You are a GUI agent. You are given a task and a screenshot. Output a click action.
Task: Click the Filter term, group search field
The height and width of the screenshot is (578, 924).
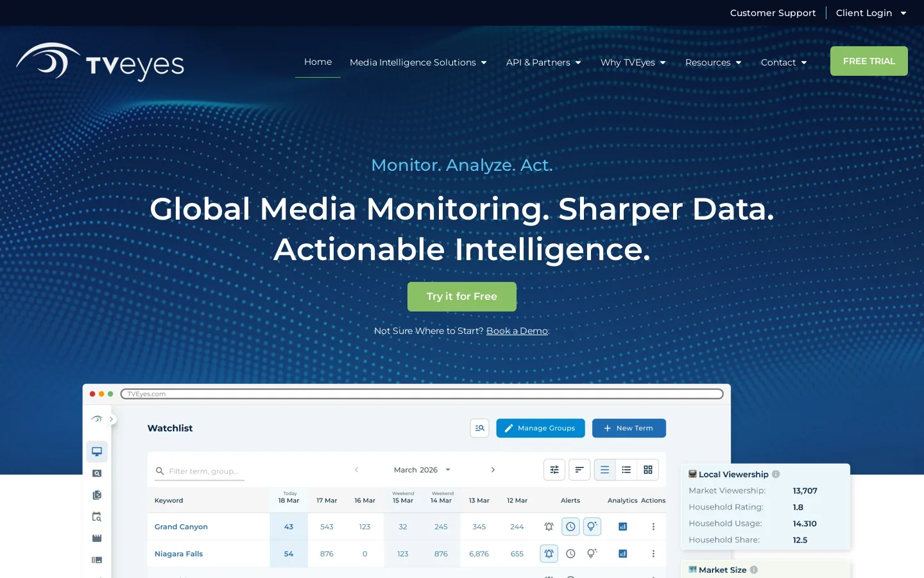coord(200,471)
